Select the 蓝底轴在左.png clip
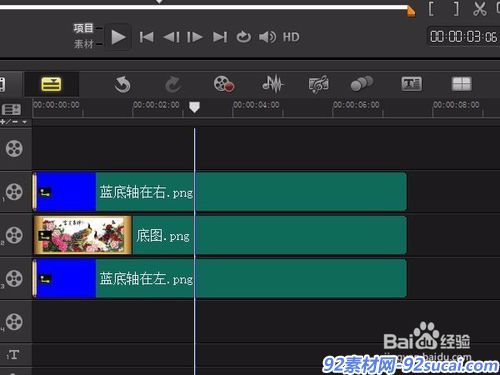This screenshot has width=500, height=375. (219, 278)
